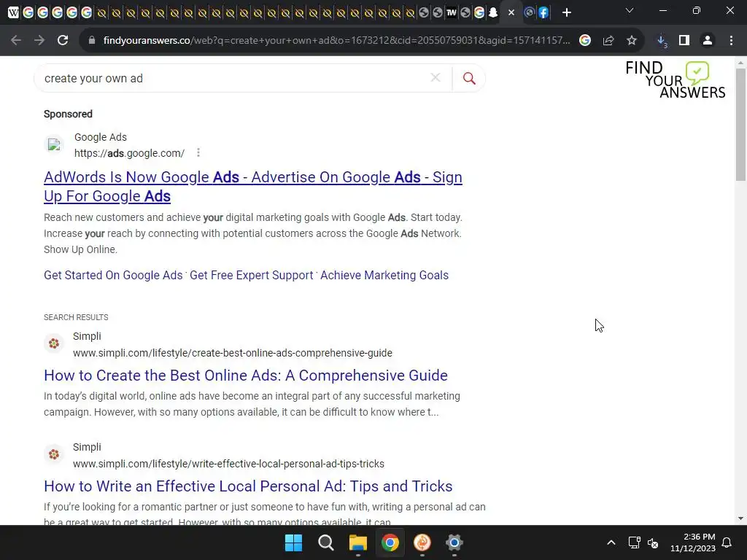Viewport: 747px width, 560px height.
Task: Click the simpli.com write-effective-local-personal-ad URL
Action: (x=228, y=464)
